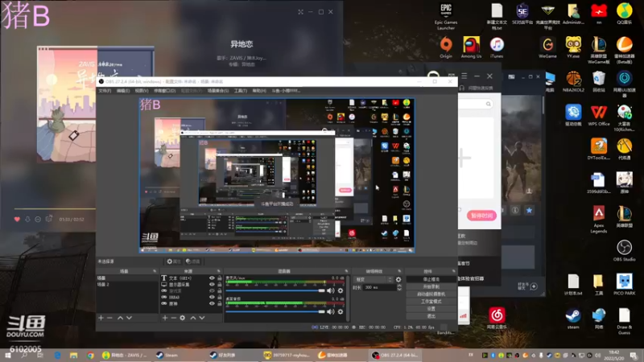
Task: Open the 工具(T) menu in OBS
Action: (x=241, y=91)
